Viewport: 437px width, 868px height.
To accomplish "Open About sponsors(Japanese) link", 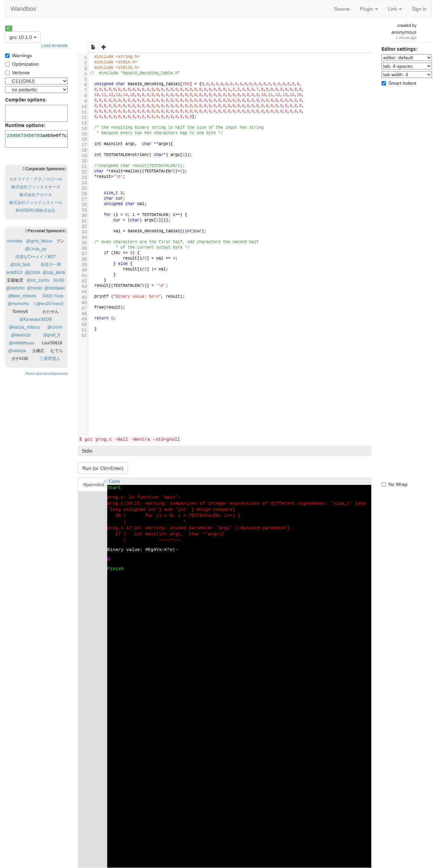I will click(x=46, y=374).
